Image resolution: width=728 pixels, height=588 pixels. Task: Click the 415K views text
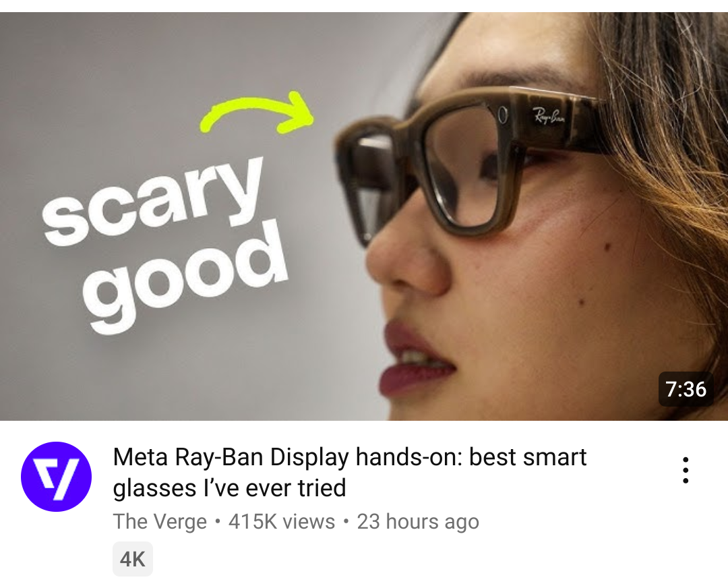coord(281,522)
